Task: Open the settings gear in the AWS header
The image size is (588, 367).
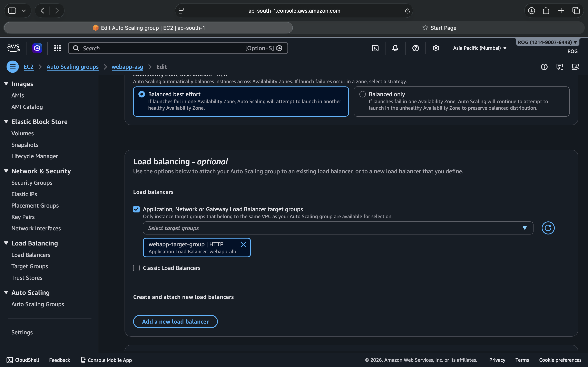Action: point(436,48)
